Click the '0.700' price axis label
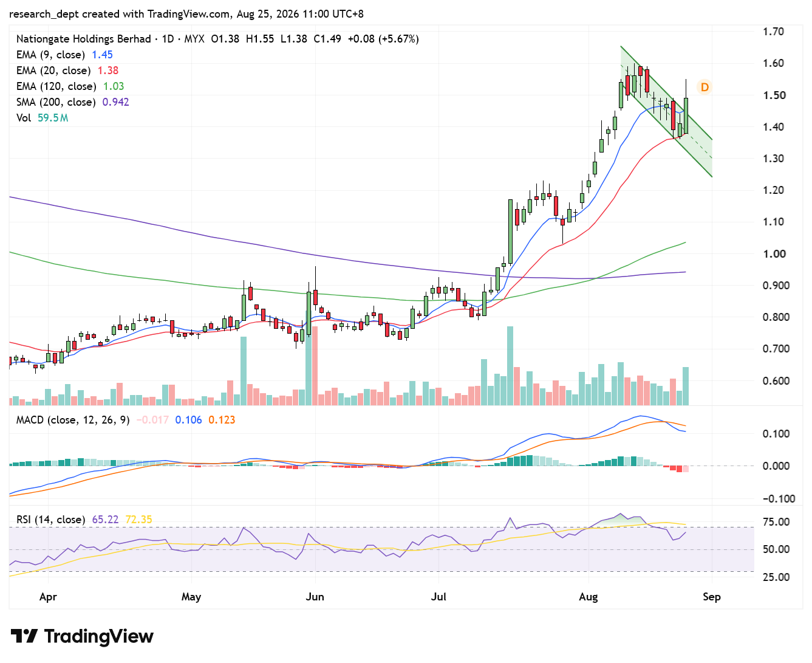This screenshot has height=663, width=812. point(776,349)
